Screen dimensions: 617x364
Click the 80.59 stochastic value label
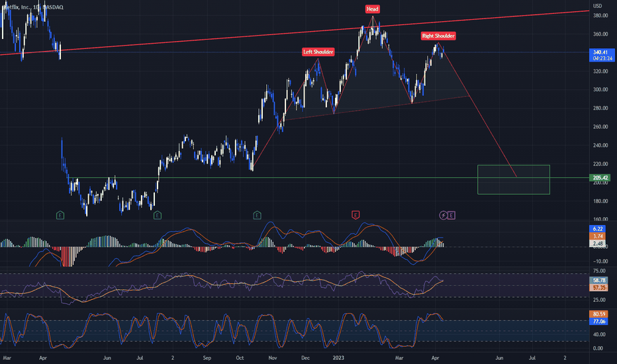(599, 314)
